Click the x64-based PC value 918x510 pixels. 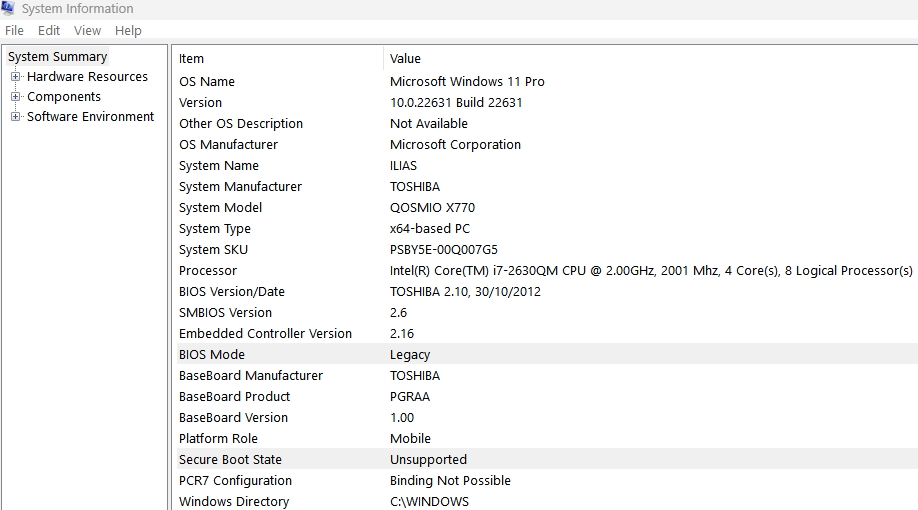430,229
